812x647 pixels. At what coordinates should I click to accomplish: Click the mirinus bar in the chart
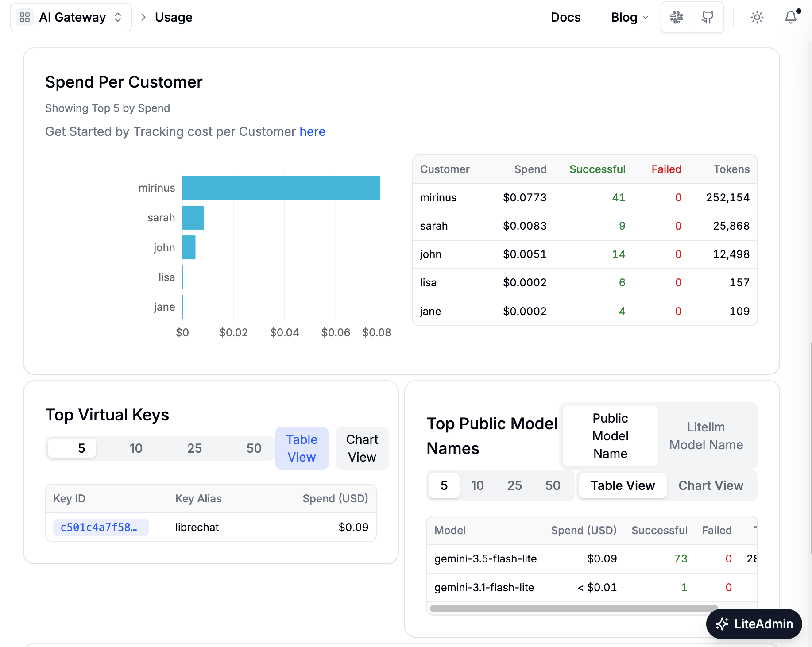pyautogui.click(x=281, y=188)
